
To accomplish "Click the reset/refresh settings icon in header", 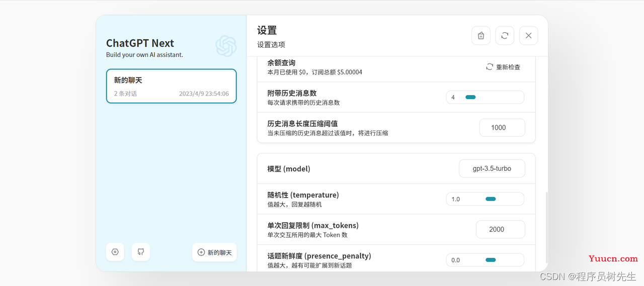I will [505, 36].
